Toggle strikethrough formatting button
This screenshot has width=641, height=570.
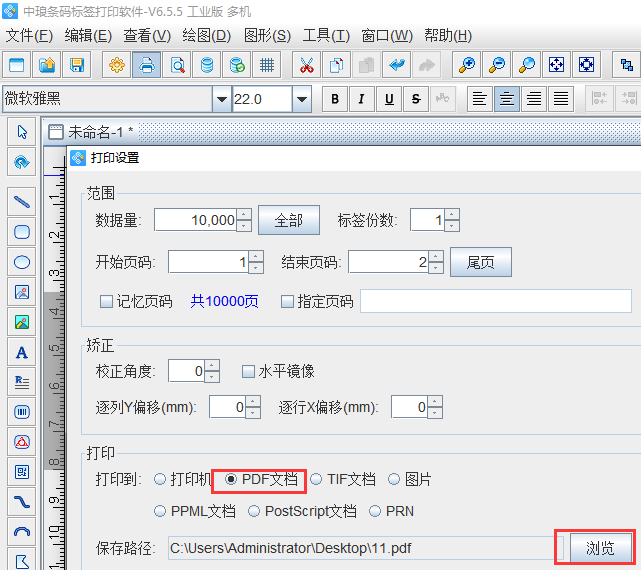coord(416,99)
